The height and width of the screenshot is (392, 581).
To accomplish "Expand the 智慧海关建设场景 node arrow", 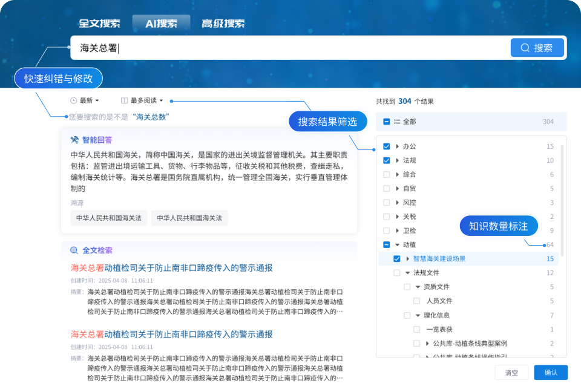I will coord(407,259).
